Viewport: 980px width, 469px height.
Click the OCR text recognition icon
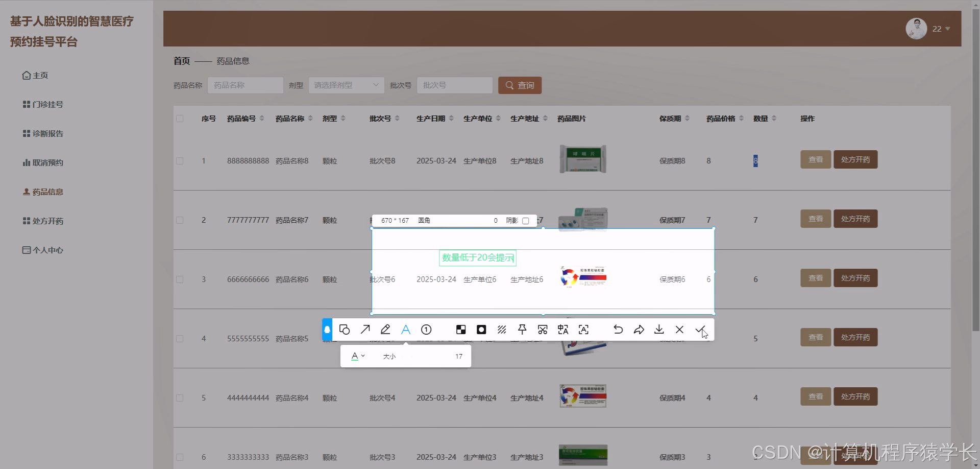(x=583, y=330)
